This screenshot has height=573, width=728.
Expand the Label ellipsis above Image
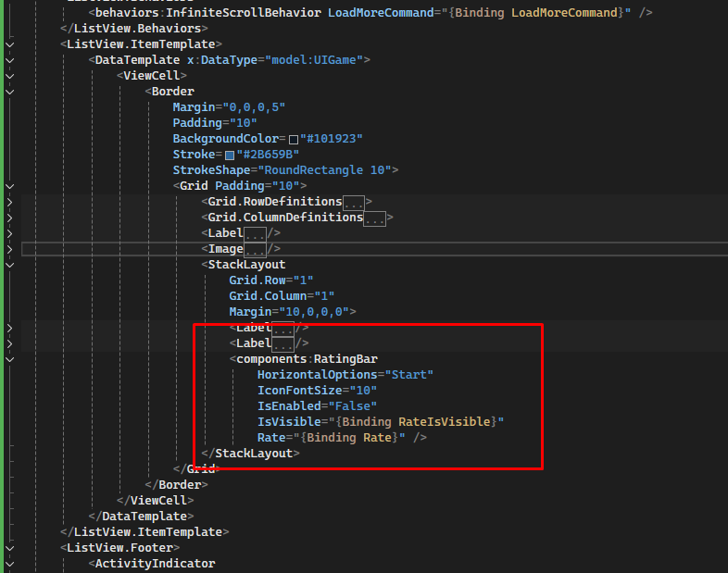click(x=255, y=234)
